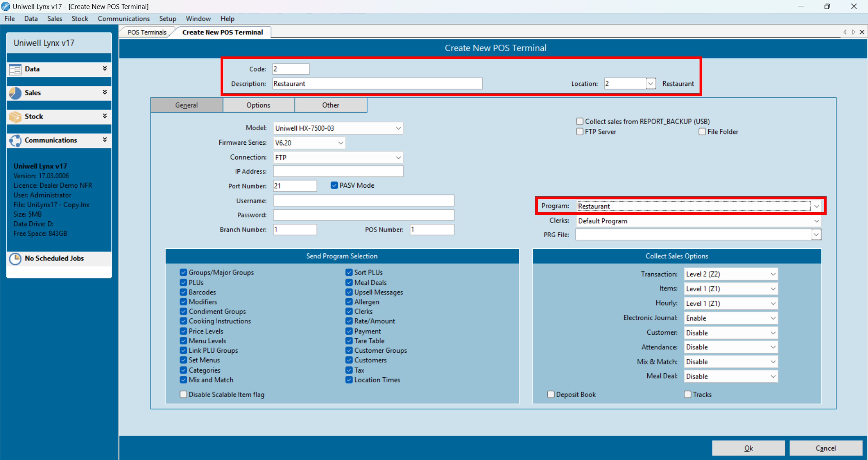Click the tab scroll left arrow
Viewport: 868px width, 460px height.
pyautogui.click(x=845, y=32)
